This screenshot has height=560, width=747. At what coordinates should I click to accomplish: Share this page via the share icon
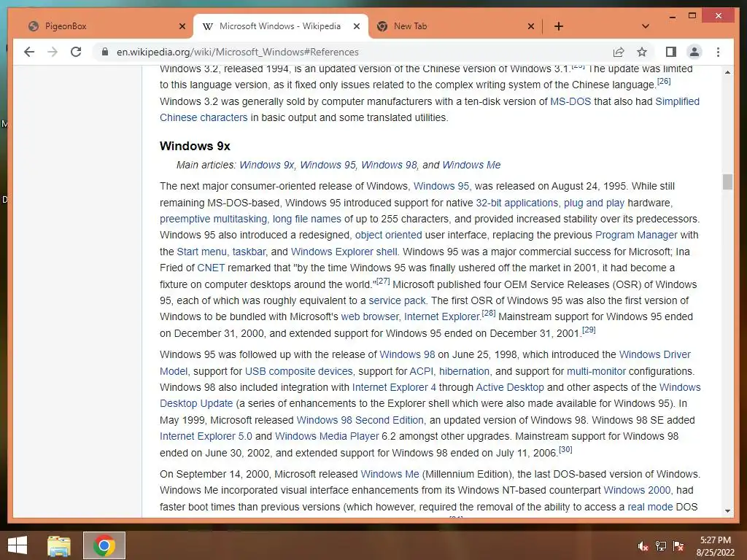tap(619, 52)
